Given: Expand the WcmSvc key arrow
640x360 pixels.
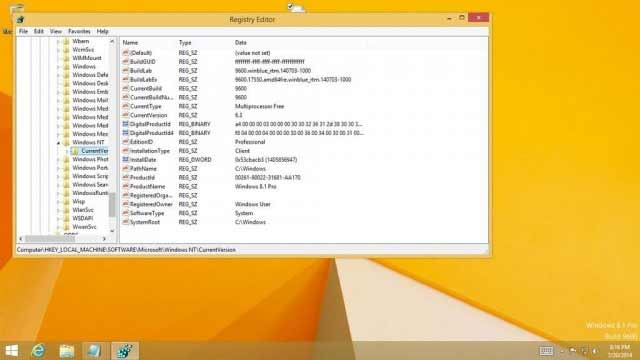Looking at the screenshot, I should tap(58, 50).
